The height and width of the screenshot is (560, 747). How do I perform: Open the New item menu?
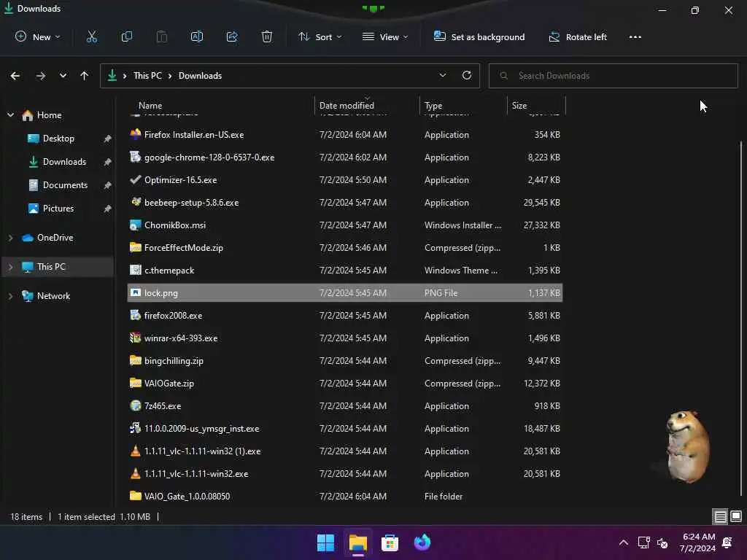coord(38,36)
